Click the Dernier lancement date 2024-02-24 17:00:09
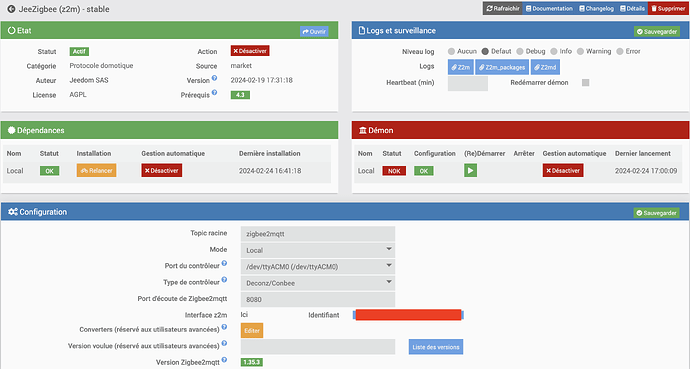This screenshot has width=690, height=369. pyautogui.click(x=646, y=171)
